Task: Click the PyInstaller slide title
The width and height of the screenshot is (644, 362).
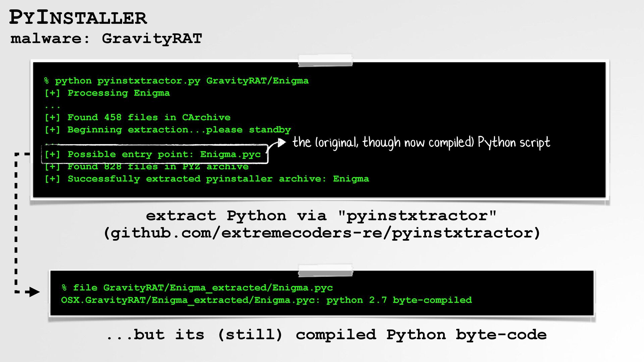Action: click(78, 17)
